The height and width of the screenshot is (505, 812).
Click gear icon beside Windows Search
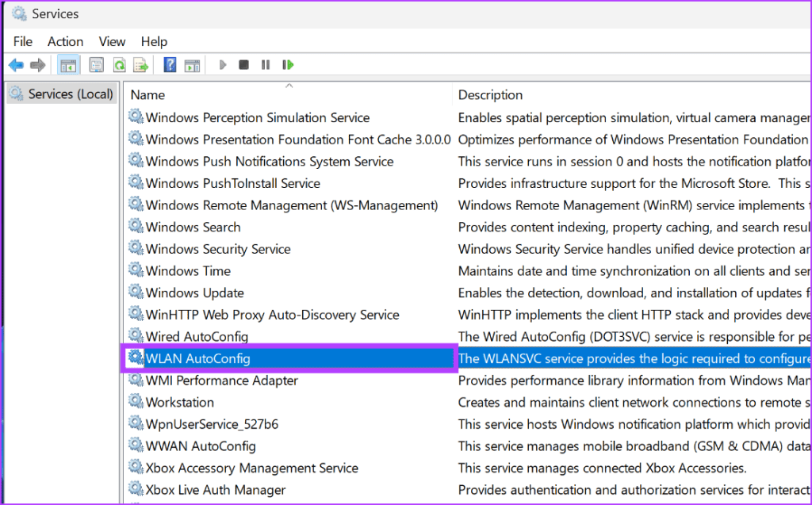point(136,226)
